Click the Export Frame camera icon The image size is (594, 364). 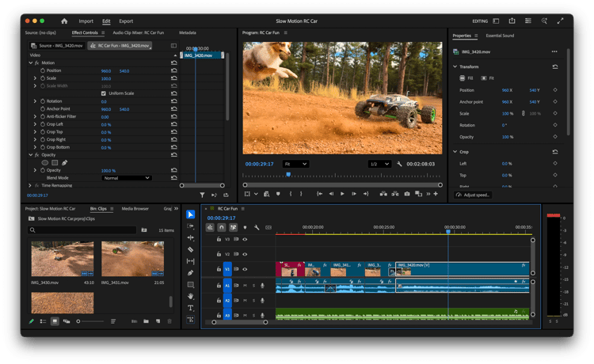407,194
